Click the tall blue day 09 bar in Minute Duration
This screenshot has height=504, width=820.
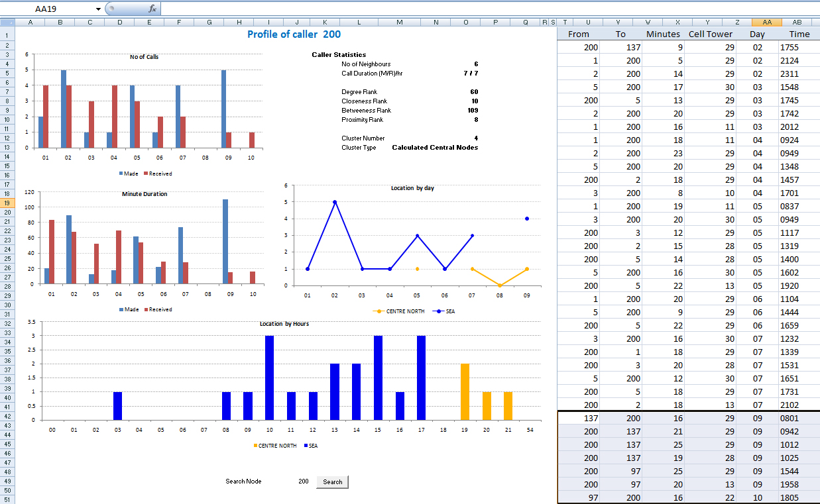(x=225, y=242)
